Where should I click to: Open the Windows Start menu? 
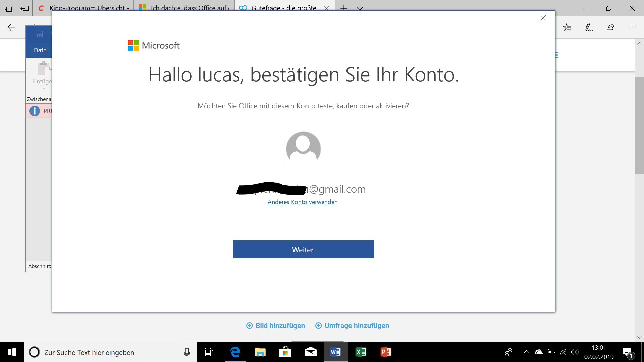[x=12, y=352]
